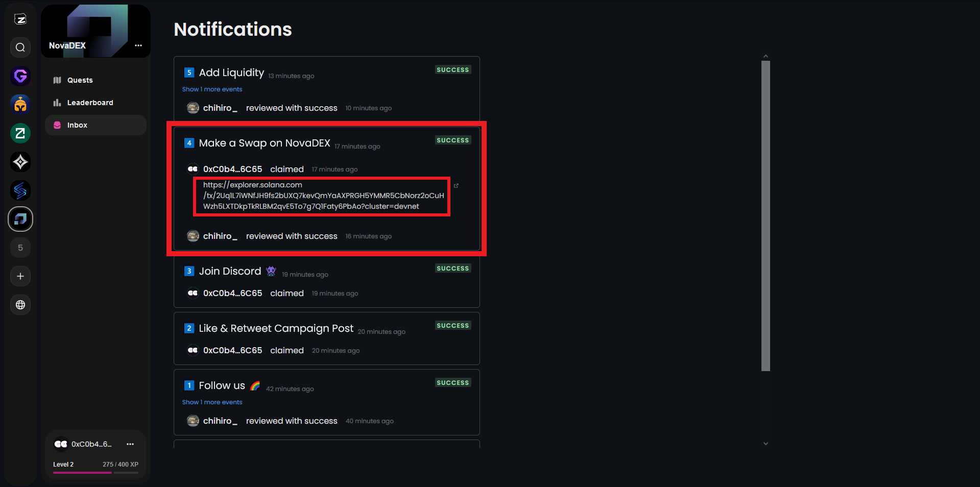Go to Quests in sidebar
The height and width of the screenshot is (487, 980).
pos(80,80)
